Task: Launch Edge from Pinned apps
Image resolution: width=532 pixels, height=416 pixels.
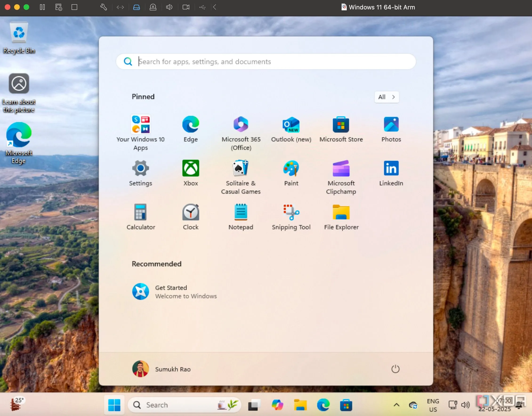Action: 190,129
